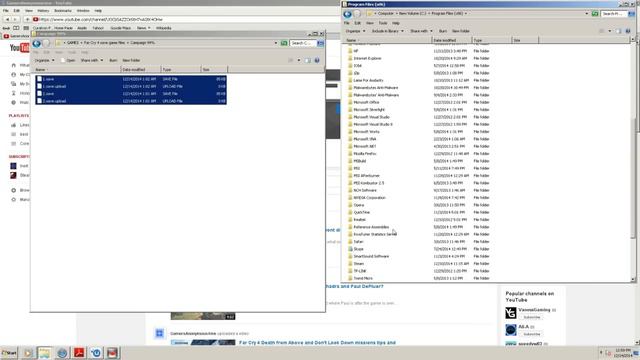Click the YouTube logo in browser

coord(19,49)
